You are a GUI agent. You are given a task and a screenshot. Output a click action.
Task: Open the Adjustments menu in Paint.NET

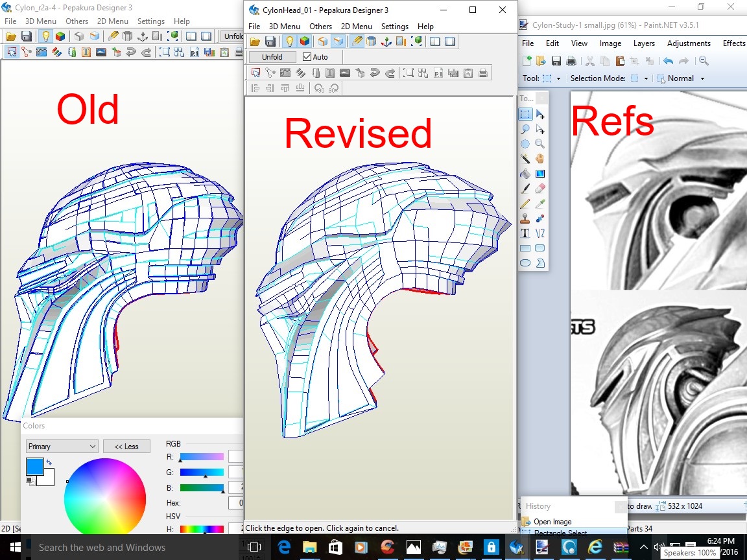[x=689, y=43]
